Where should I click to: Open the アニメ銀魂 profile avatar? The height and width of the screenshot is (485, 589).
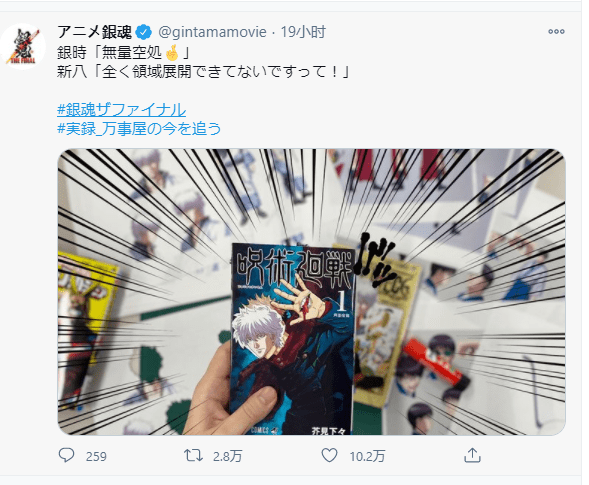click(23, 46)
